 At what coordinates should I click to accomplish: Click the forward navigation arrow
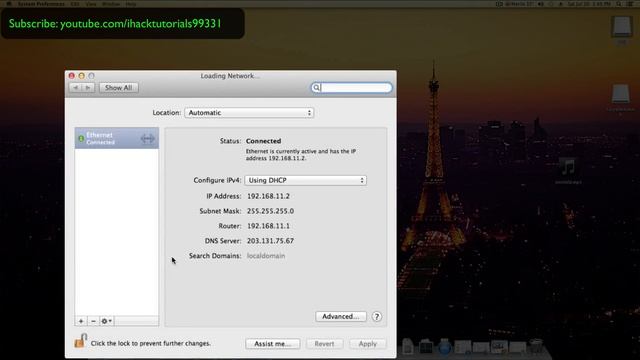tap(89, 88)
